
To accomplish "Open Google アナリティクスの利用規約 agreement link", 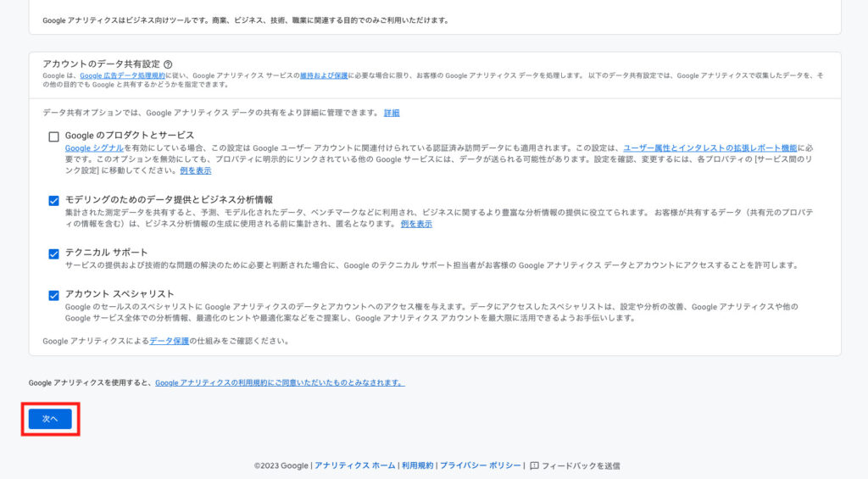I will coord(280,382).
